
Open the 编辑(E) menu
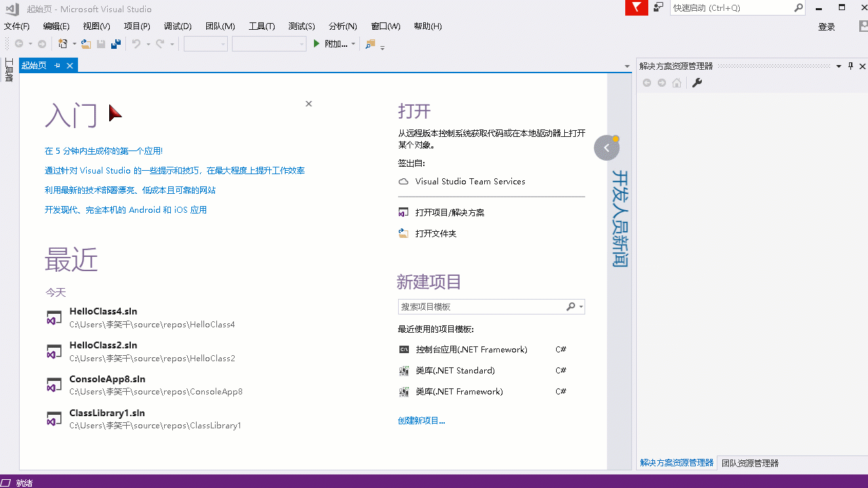(56, 26)
